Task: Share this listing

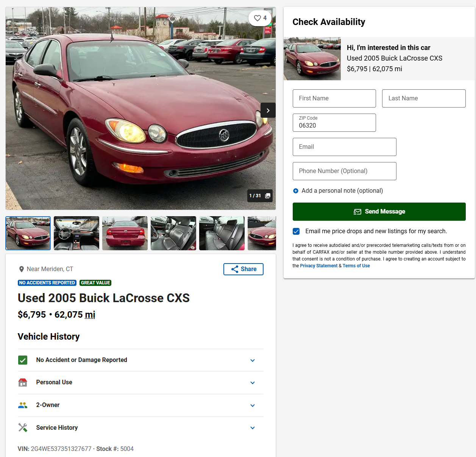Action: 243,269
